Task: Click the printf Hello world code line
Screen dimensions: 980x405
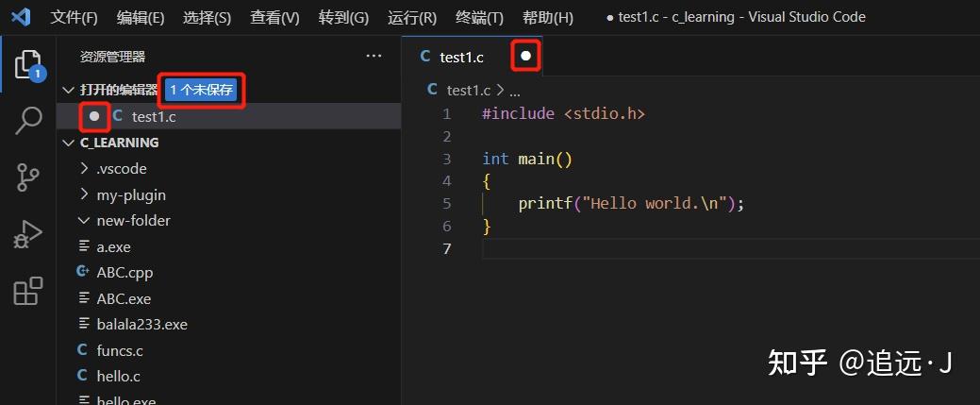Action: [631, 203]
